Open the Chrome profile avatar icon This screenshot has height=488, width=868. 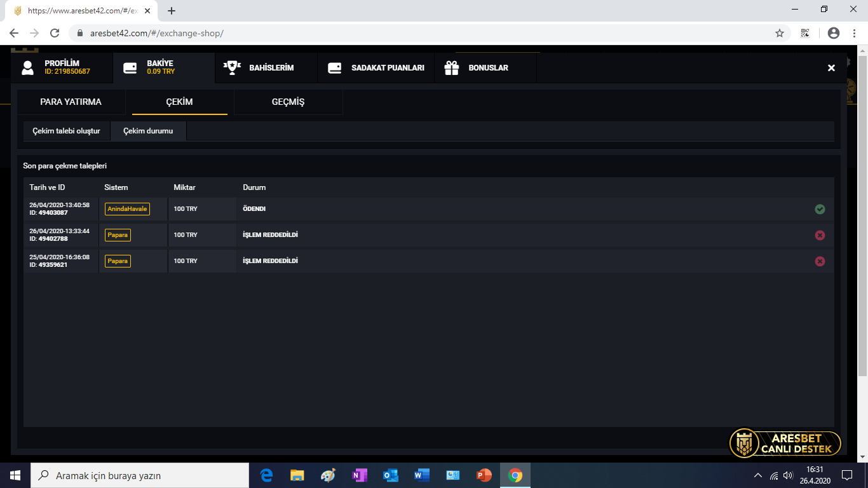click(834, 33)
